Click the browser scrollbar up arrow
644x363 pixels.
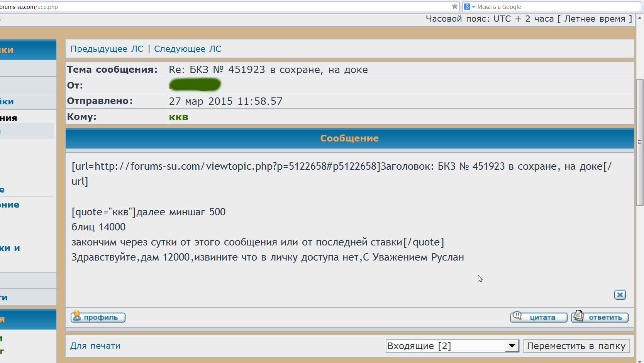640,18
